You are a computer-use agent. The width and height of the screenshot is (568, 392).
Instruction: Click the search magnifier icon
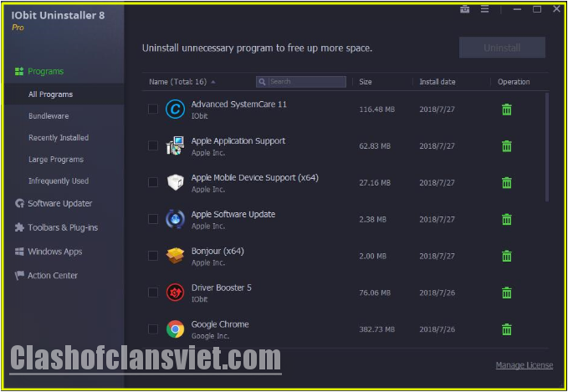tap(263, 82)
